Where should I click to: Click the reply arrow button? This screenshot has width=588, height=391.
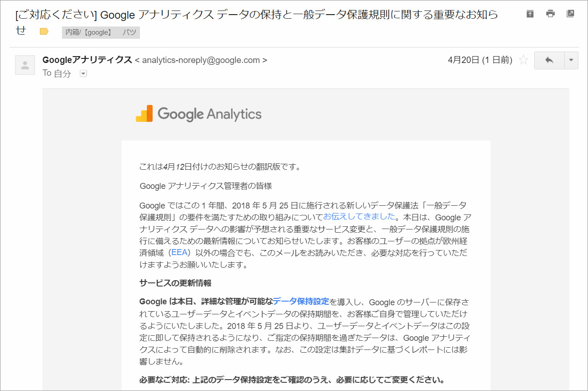click(549, 60)
